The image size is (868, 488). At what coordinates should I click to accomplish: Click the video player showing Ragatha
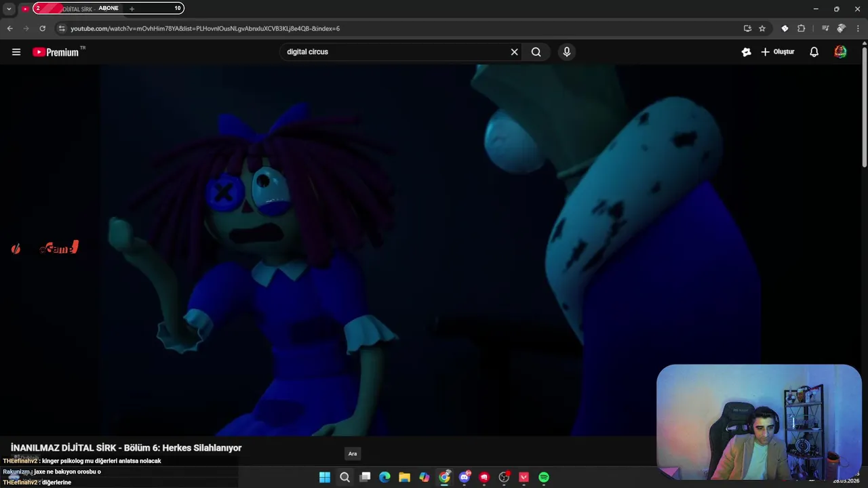[x=431, y=251]
